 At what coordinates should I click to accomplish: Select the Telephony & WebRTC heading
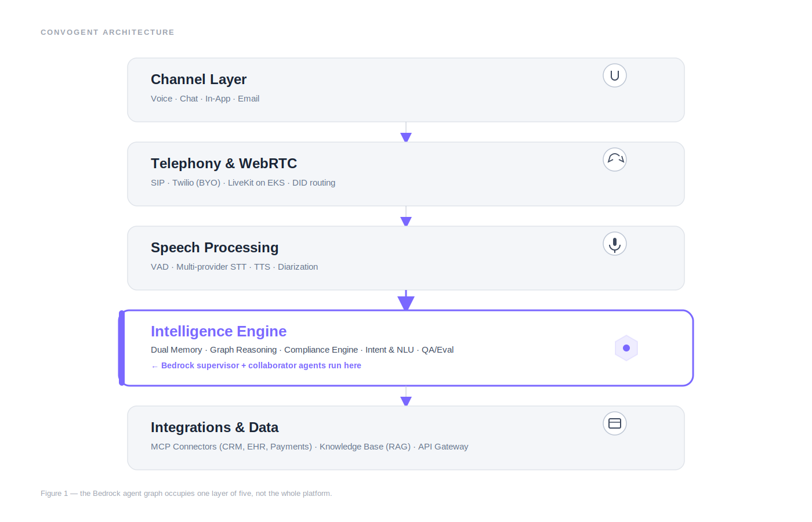[224, 164]
